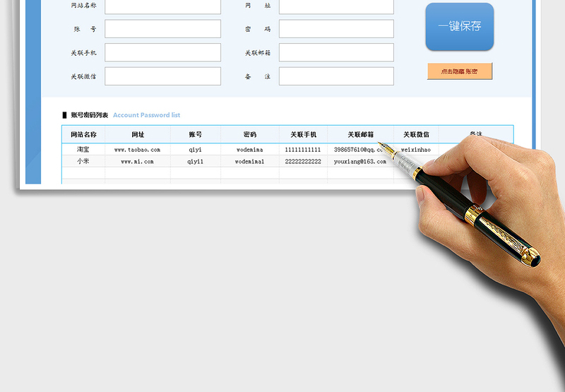Click the 关联邮箱 entry box in the form

pyautogui.click(x=336, y=53)
